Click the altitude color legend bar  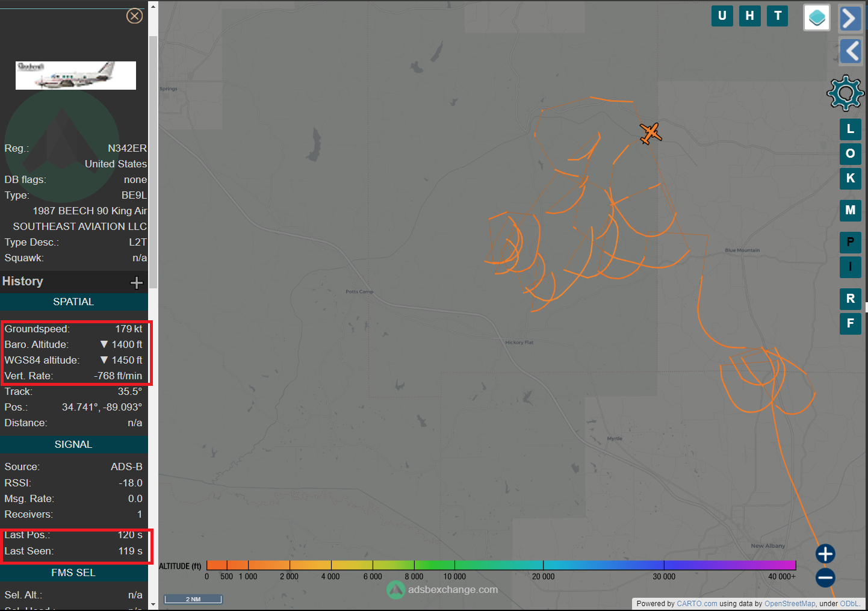tap(501, 565)
